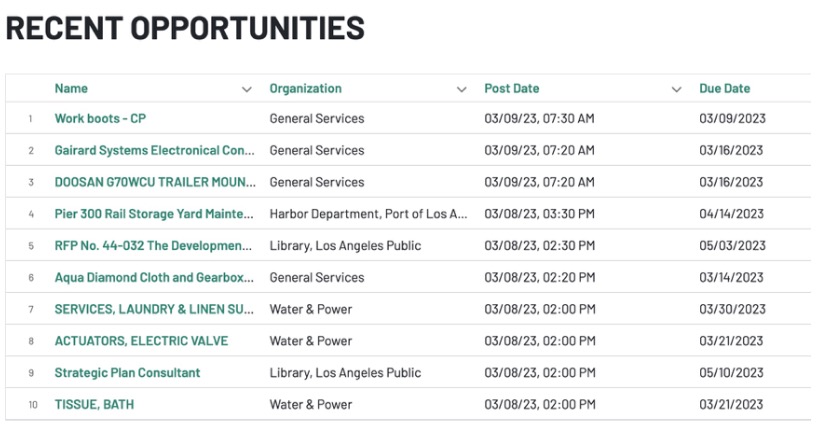Open the Work boots - CP opportunity
830x447 pixels.
pos(100,118)
